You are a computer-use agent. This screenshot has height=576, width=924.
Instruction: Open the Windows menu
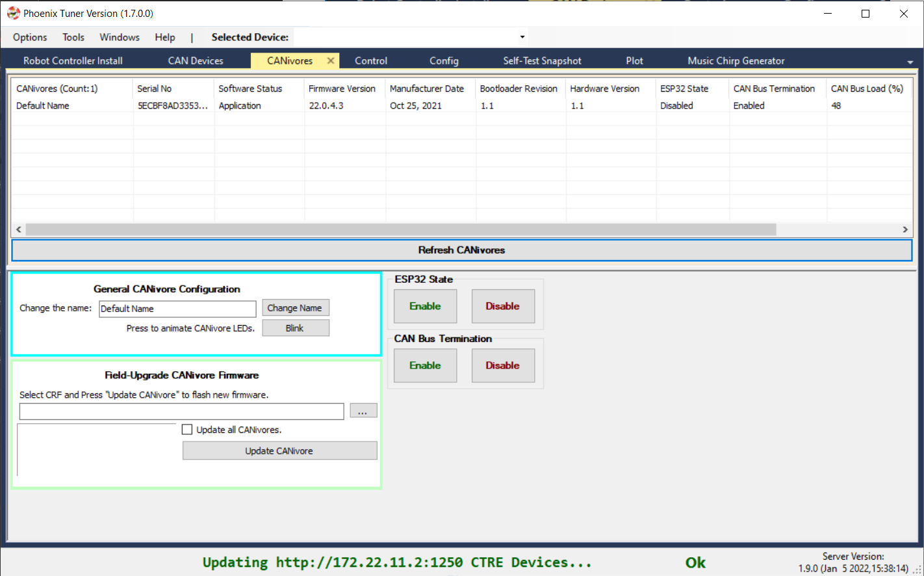pos(120,37)
